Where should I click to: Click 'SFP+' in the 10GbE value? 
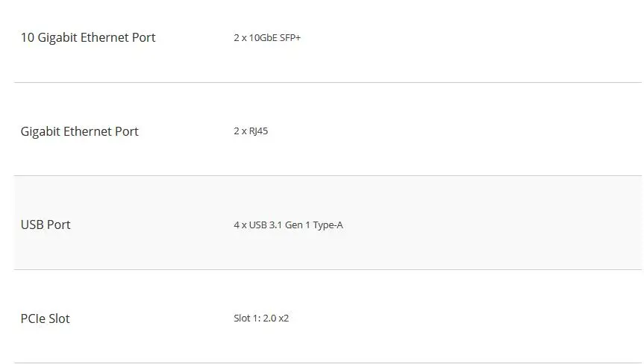click(290, 38)
